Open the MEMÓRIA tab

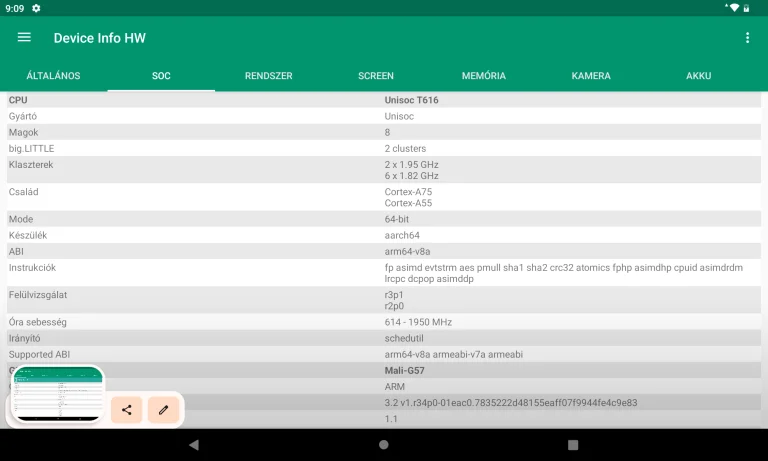pos(483,76)
